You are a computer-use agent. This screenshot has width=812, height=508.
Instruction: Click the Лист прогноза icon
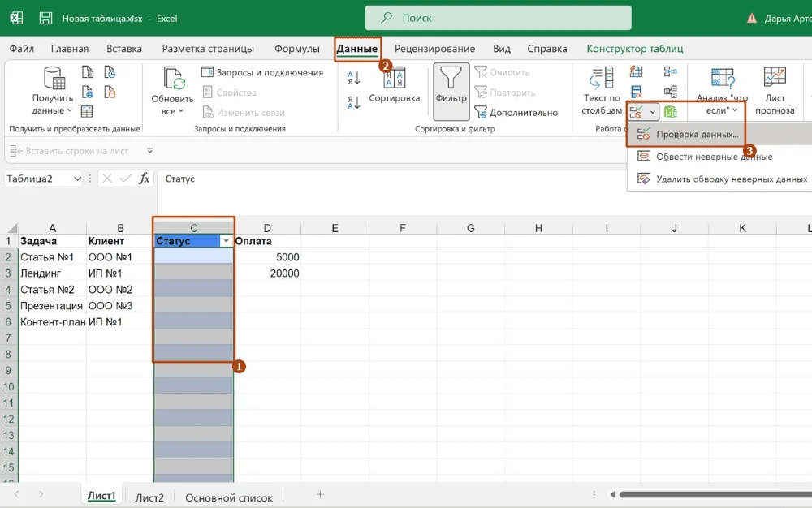[x=775, y=79]
